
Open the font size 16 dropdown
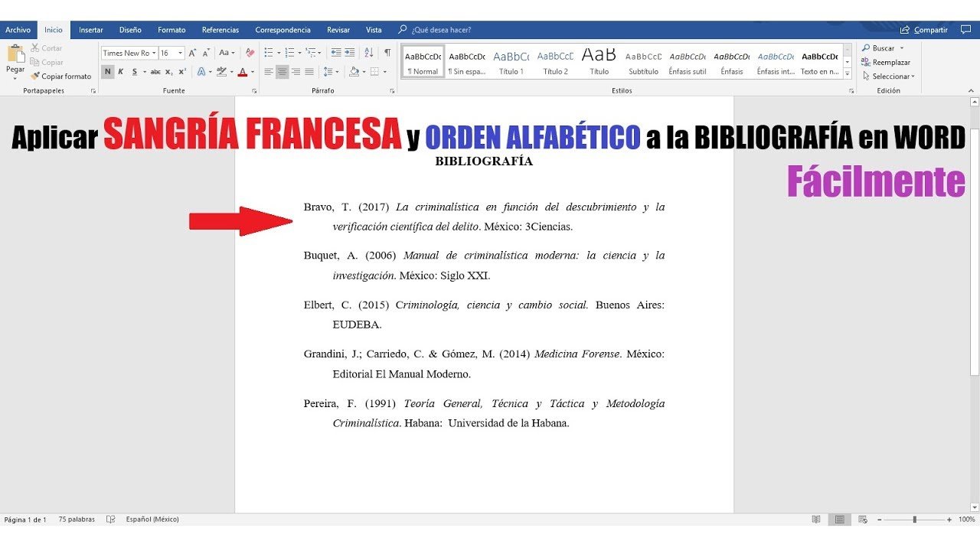(181, 53)
